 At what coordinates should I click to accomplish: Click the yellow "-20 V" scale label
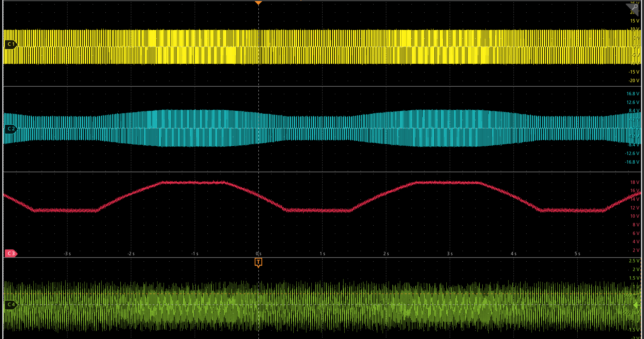634,81
